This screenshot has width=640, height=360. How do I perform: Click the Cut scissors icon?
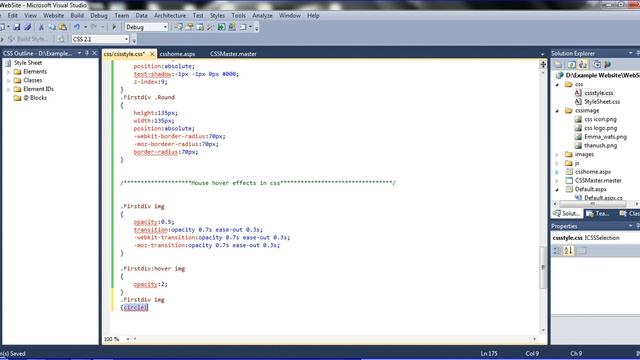coord(41,27)
